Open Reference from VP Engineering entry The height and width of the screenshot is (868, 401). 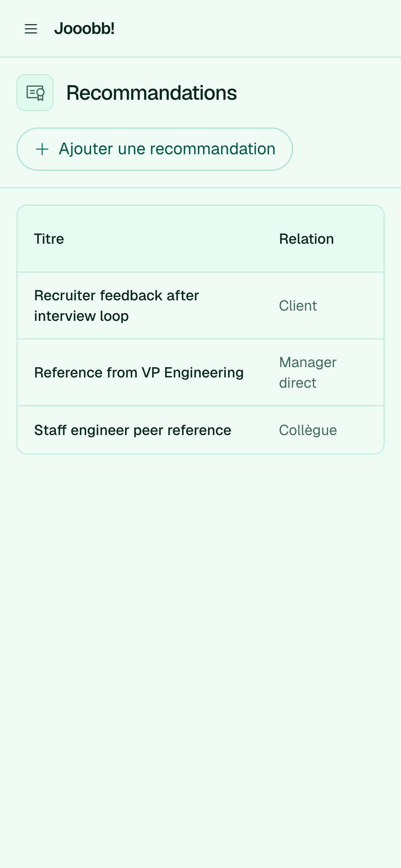tap(139, 373)
